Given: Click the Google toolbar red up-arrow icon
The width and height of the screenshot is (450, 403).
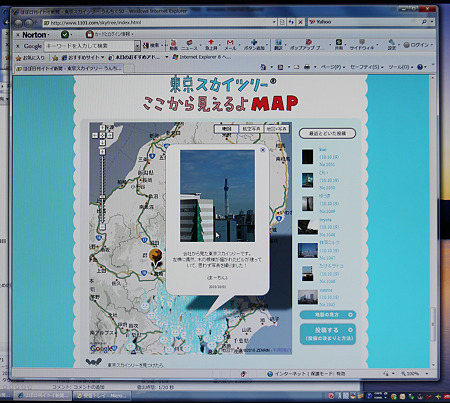Looking at the screenshot, I should [211, 45].
